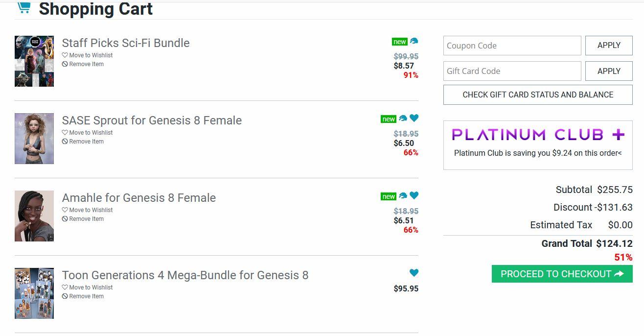Click heart icon for SASE Sprout
644x336 pixels.
pos(414,118)
